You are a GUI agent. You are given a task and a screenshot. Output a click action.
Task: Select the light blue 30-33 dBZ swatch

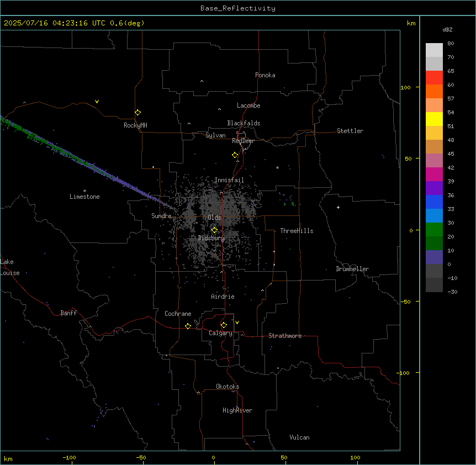[434, 216]
